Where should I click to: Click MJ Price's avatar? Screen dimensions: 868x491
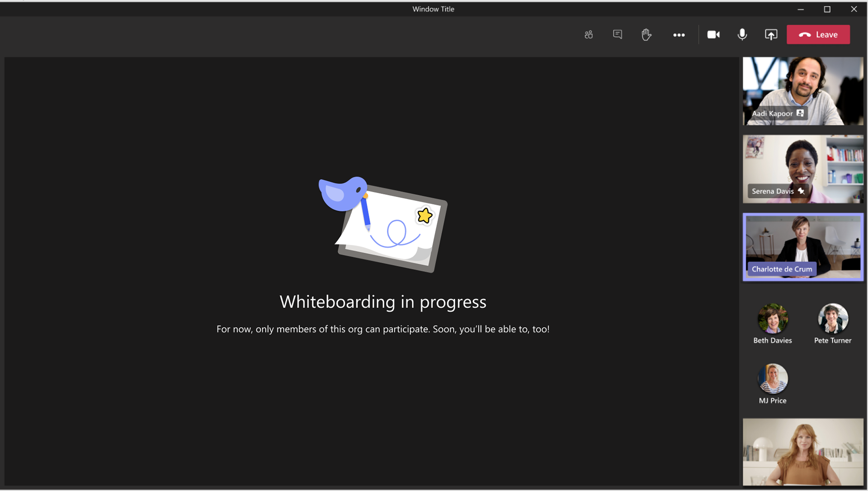773,378
